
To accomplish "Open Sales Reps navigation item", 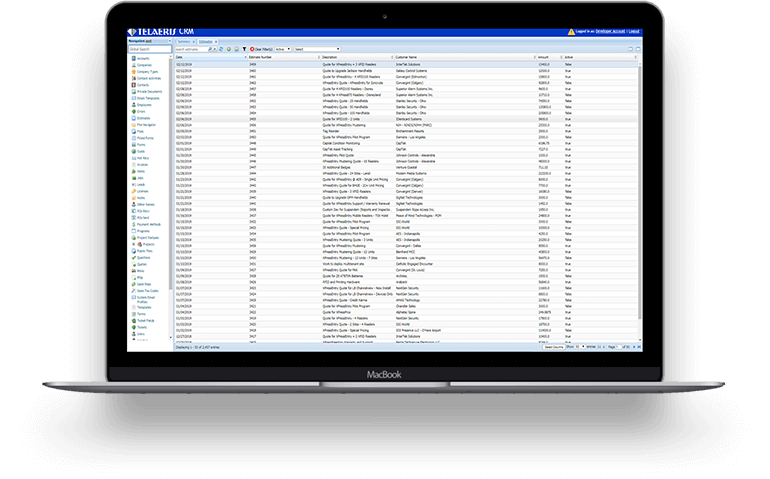I will pyautogui.click(x=143, y=284).
